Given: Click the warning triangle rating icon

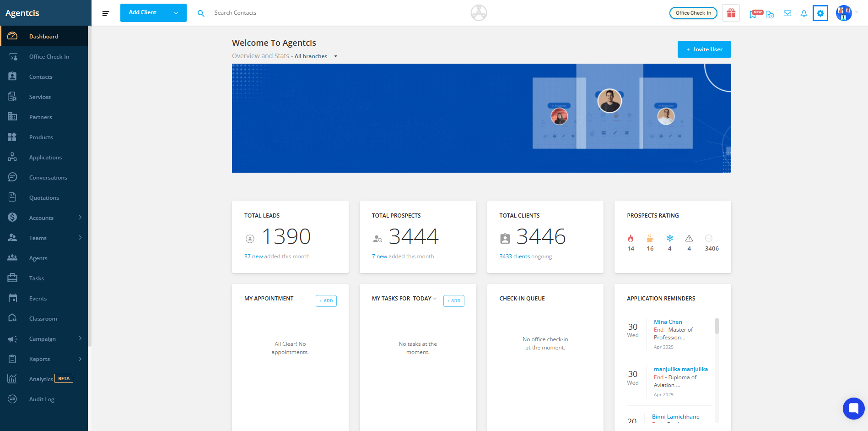Looking at the screenshot, I should pyautogui.click(x=689, y=238).
